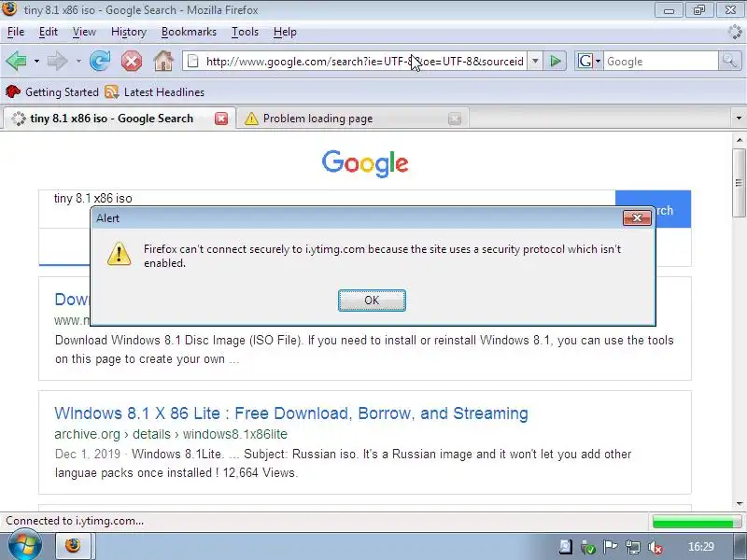
Task: Open the list all tabs dropdown
Action: [x=739, y=119]
